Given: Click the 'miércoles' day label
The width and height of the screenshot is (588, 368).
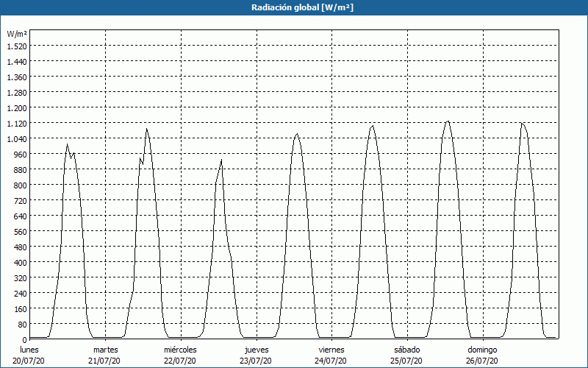Looking at the screenshot, I should pyautogui.click(x=180, y=350).
